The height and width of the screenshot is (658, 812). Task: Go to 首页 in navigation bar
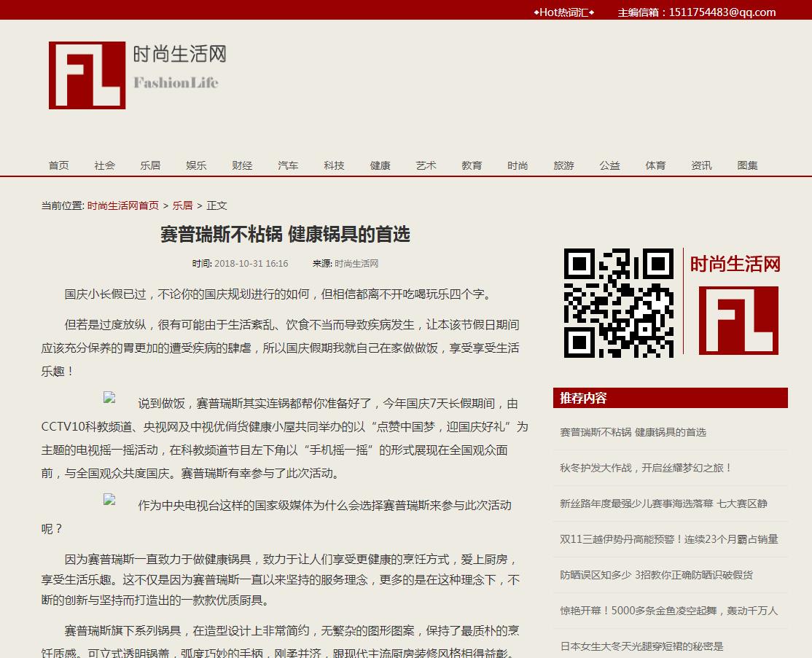(58, 165)
